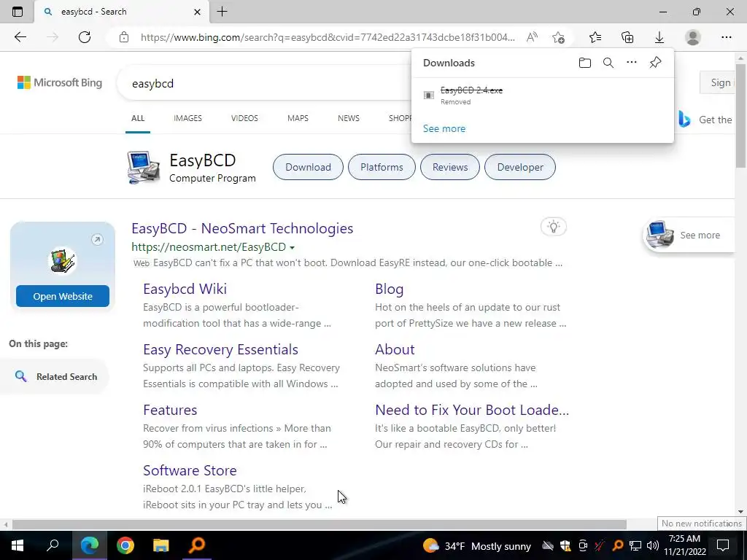Refresh the Bing search page
The height and width of the screenshot is (560, 747).
click(x=85, y=37)
